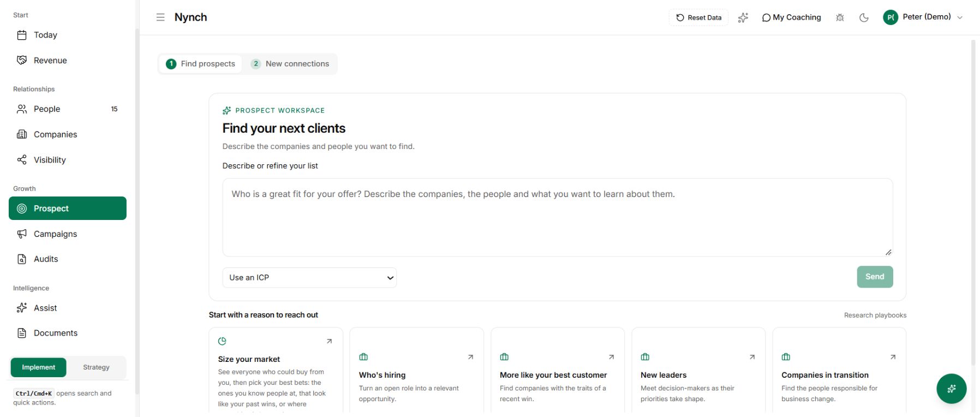The width and height of the screenshot is (980, 417).
Task: Click the Assist sparkle icon
Action: 22,308
